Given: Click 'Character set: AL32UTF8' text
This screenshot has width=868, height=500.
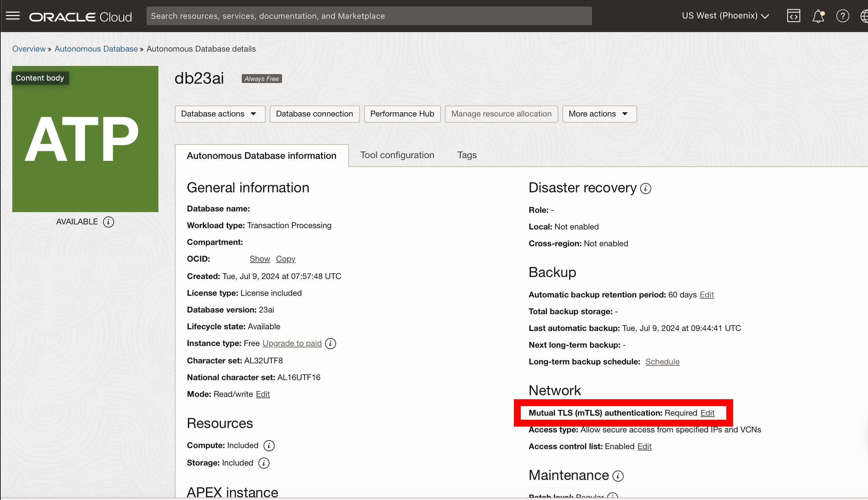Looking at the screenshot, I should 235,361.
